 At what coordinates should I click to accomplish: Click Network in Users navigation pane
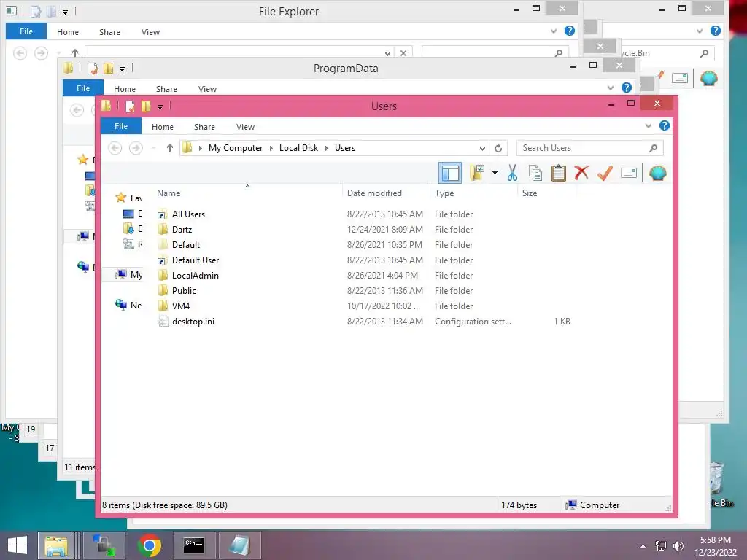[x=129, y=305]
